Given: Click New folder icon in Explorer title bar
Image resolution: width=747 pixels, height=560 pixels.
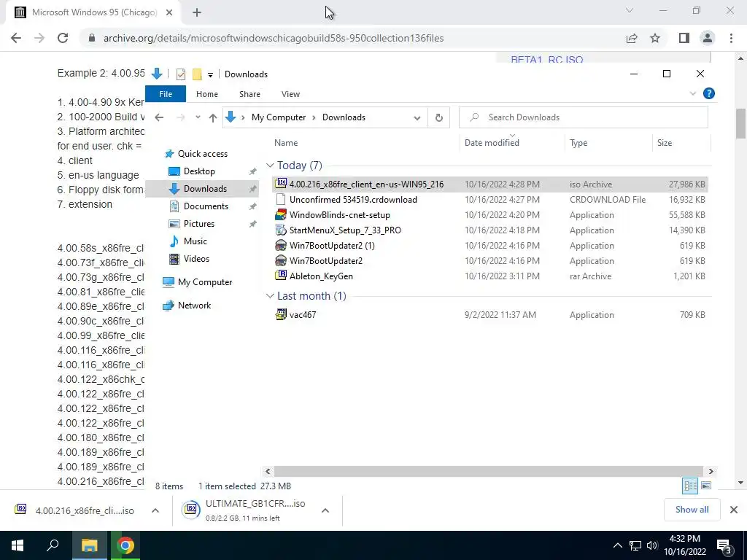Looking at the screenshot, I should click(197, 74).
